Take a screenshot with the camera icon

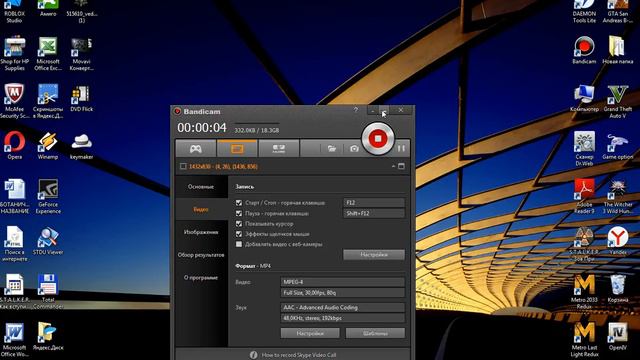[x=354, y=149]
